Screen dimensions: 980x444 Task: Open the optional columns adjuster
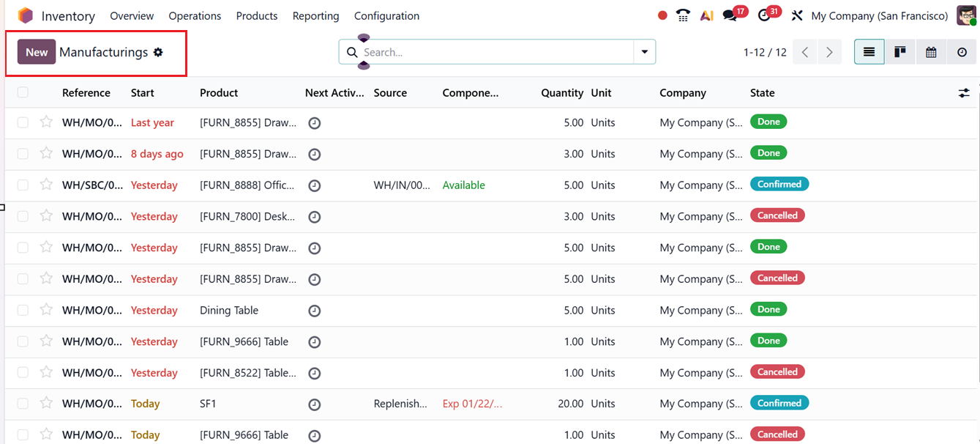click(x=964, y=93)
